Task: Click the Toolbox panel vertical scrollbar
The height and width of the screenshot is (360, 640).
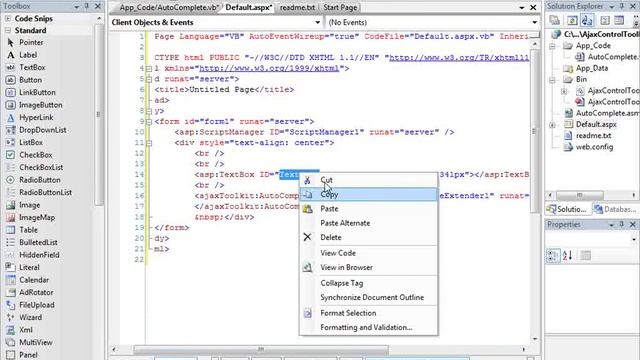Action: (99, 114)
